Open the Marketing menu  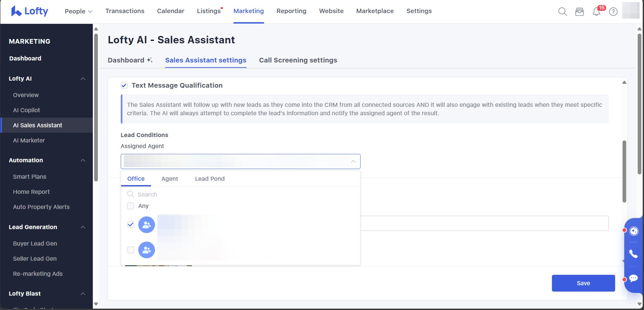coord(249,11)
